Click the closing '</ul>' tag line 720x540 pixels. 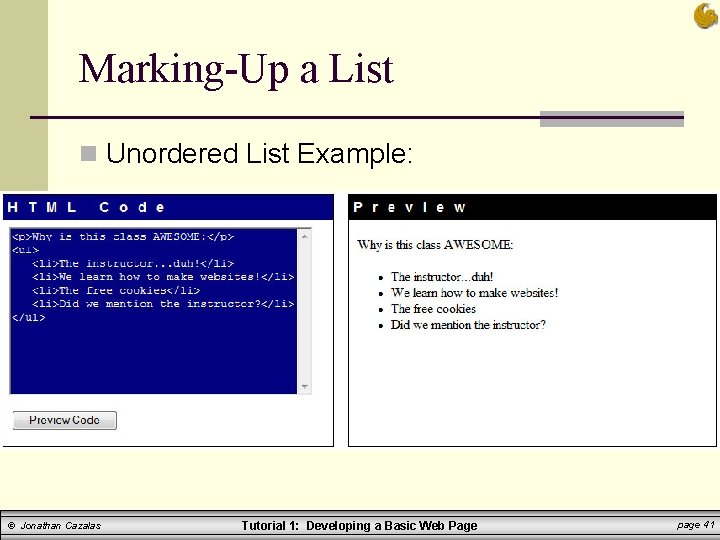[29, 317]
